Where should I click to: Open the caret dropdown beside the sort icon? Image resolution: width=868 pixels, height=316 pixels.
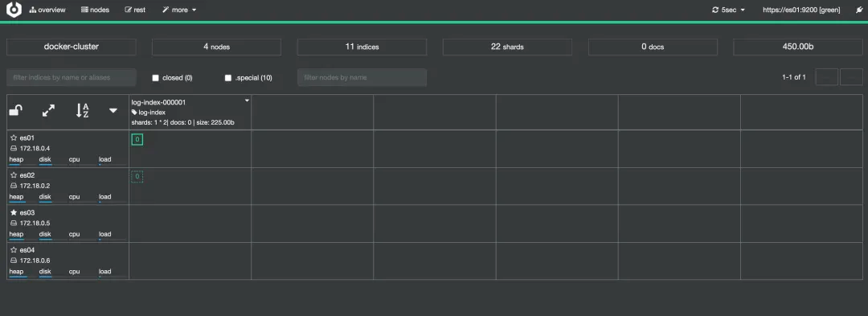(x=113, y=111)
